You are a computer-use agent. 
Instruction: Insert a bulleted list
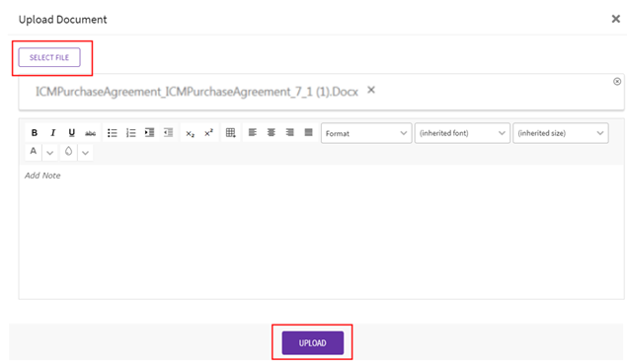click(x=113, y=132)
